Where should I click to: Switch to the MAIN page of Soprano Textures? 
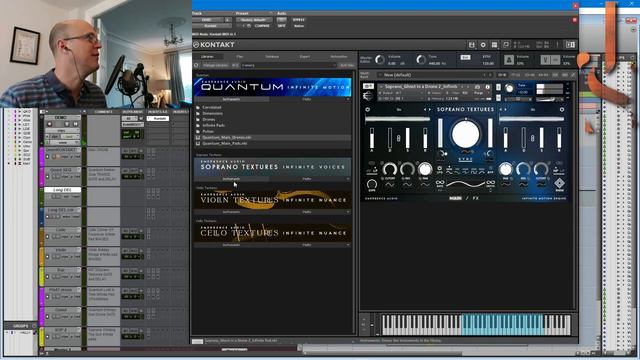(x=456, y=198)
